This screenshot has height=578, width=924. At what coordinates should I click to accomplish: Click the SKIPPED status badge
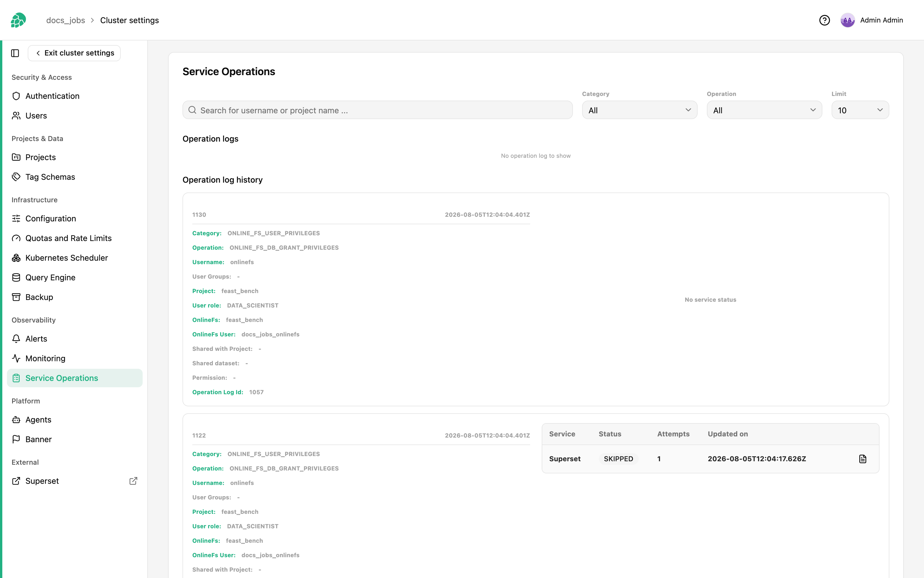tap(618, 459)
